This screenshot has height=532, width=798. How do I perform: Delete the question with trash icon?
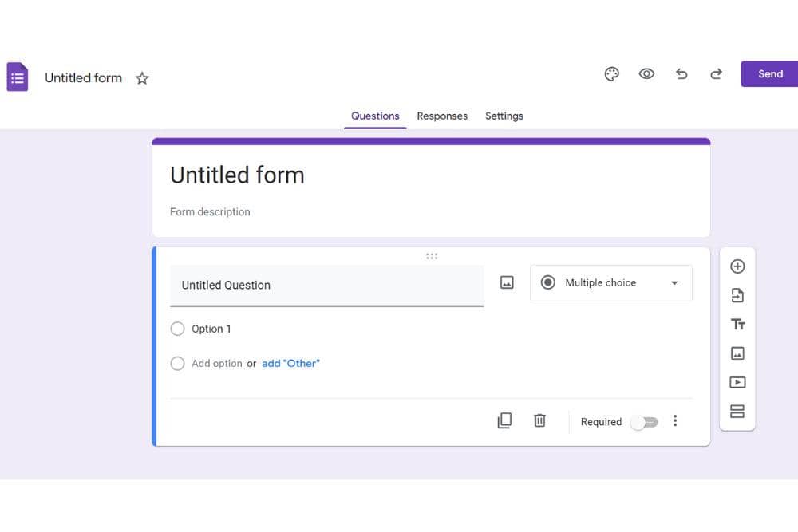539,420
